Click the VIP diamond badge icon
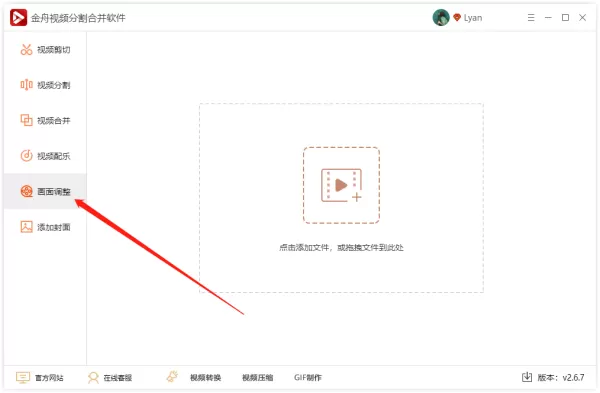 [457, 18]
